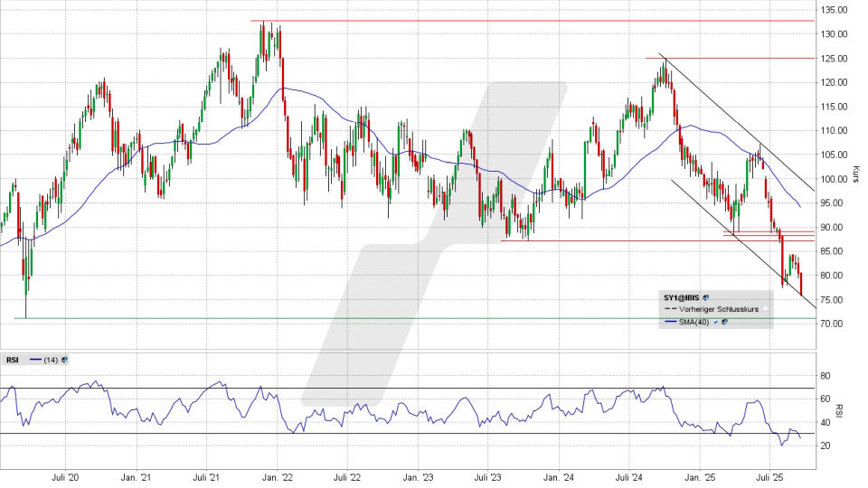Click the RSI indicator label
Screen dimensions: 868x488
(x=13, y=360)
